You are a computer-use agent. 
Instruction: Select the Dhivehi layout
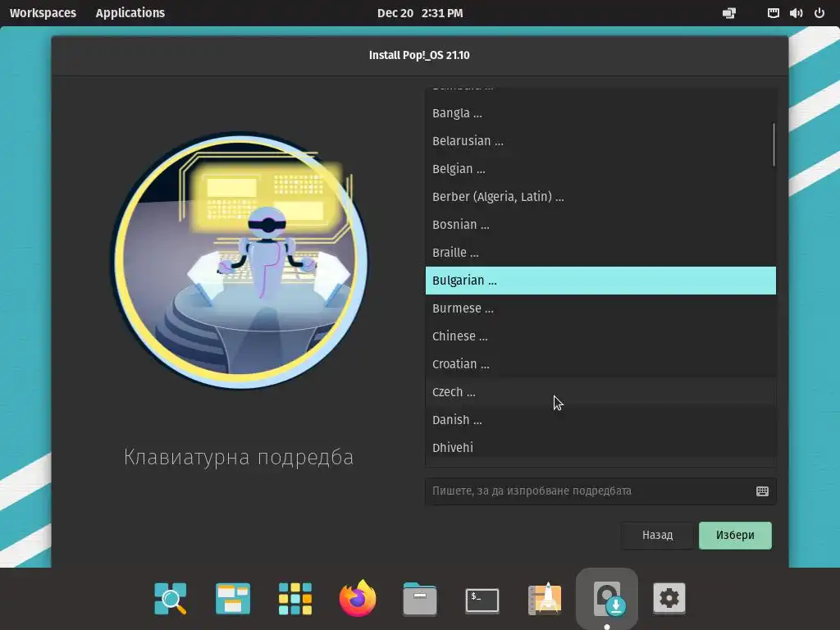click(x=600, y=447)
